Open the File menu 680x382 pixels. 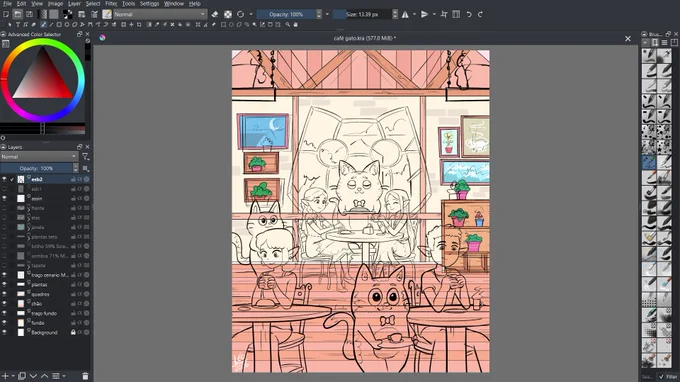tap(7, 3)
